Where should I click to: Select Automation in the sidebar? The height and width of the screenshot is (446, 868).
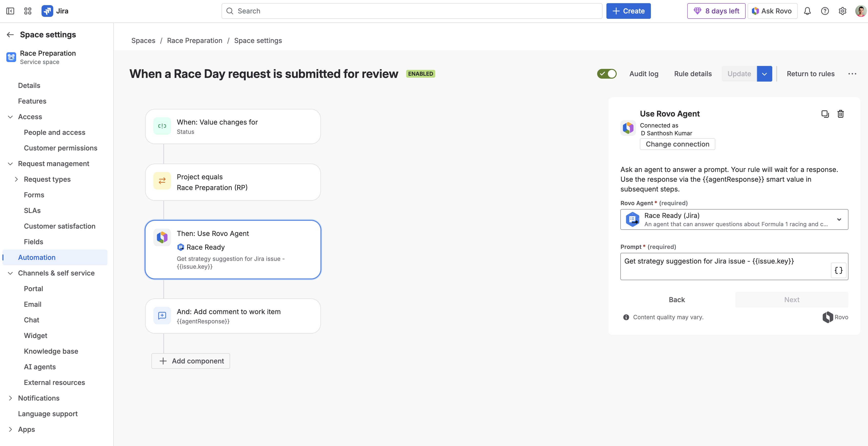tap(37, 257)
